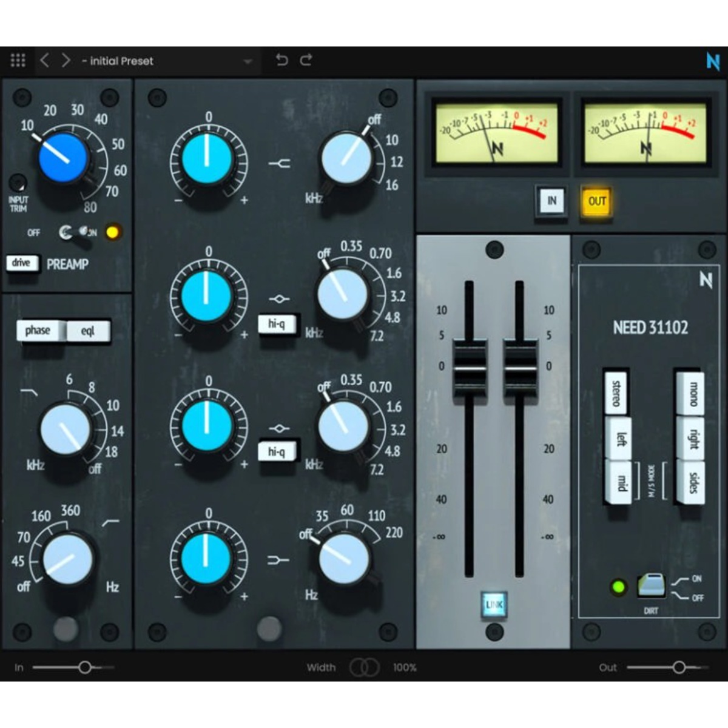Click the left VU meter
This screenshot has height=728, width=728.
[x=496, y=132]
